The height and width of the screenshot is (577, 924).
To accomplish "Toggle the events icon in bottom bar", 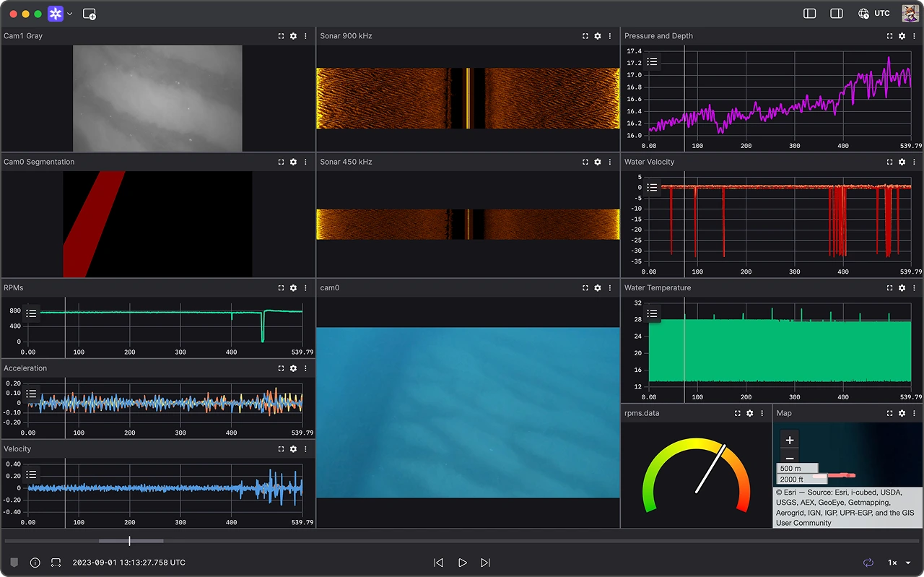I will 14,563.
